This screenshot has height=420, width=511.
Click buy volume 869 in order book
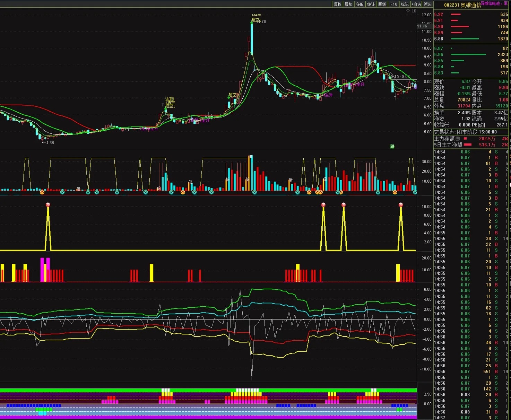pos(504,61)
